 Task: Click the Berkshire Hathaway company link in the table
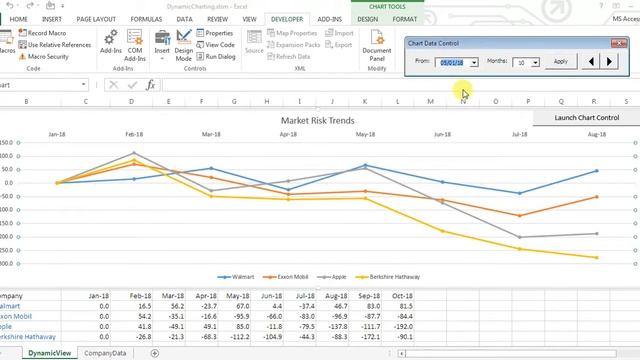coord(28,337)
